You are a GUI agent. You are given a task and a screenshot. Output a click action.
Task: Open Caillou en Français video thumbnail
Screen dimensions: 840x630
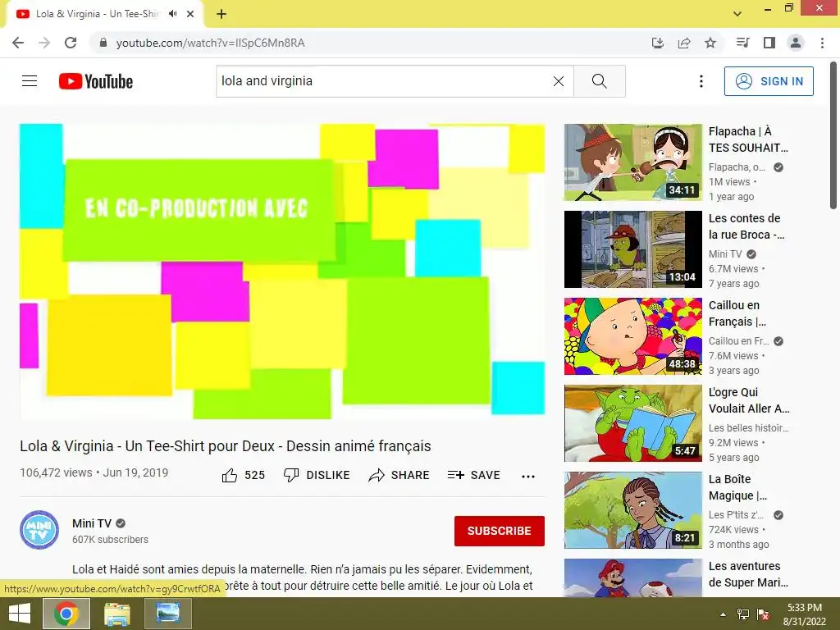point(632,336)
